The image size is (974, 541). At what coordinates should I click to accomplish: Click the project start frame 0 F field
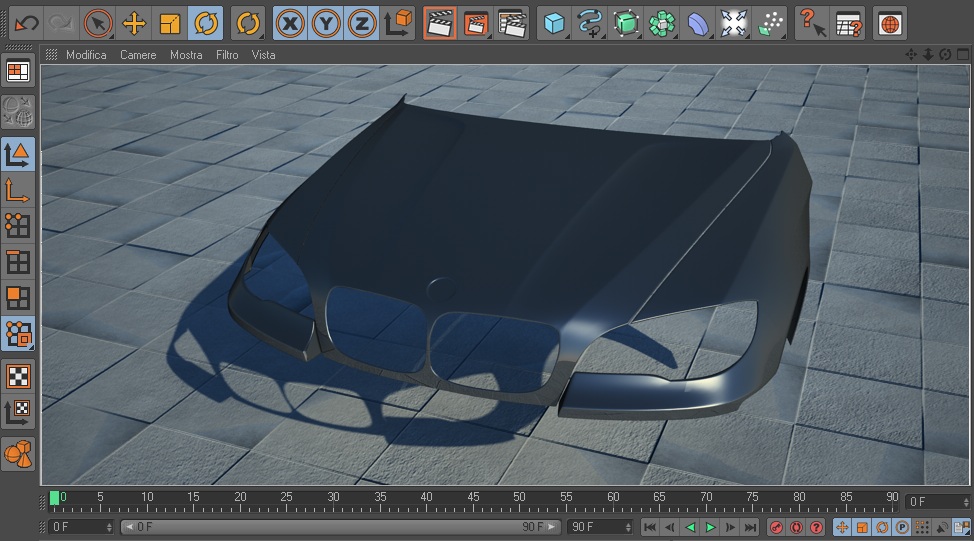pos(81,527)
